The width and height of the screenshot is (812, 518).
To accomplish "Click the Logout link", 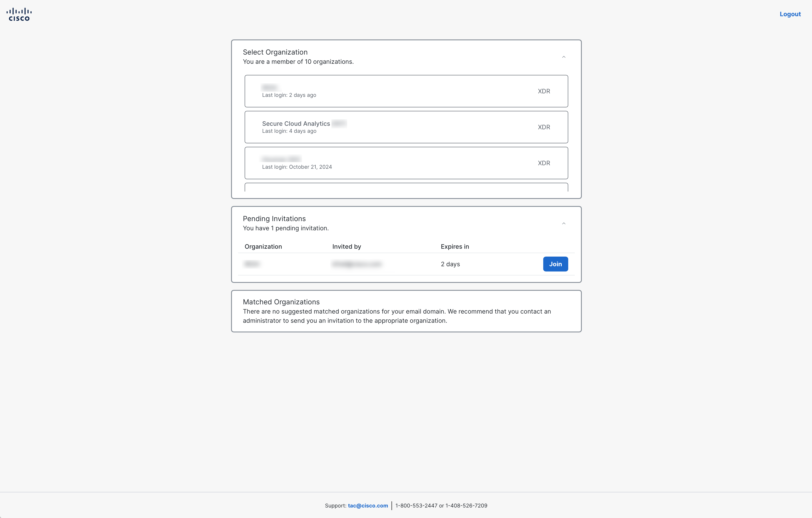I will click(790, 14).
